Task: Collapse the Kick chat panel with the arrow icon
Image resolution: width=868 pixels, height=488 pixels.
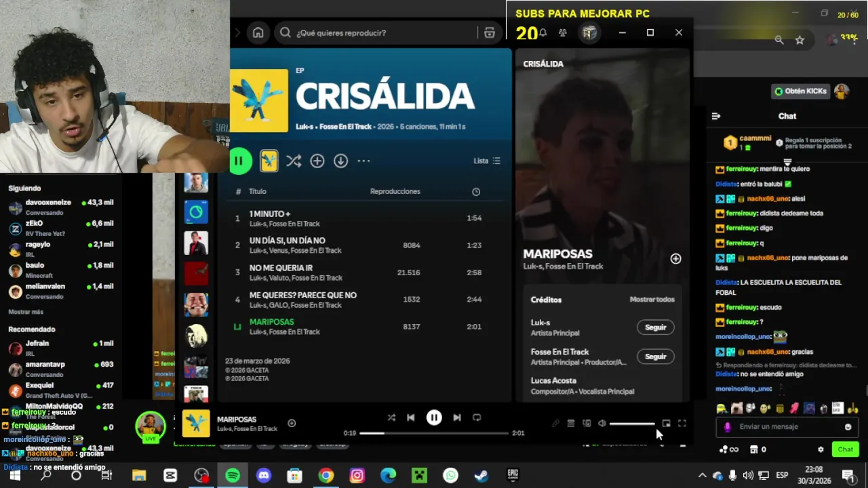Action: click(716, 116)
